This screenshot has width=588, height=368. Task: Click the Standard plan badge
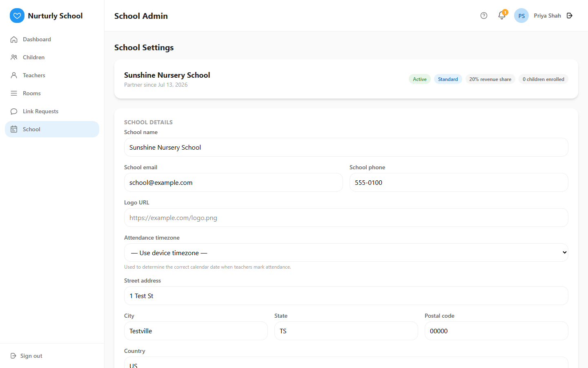tap(448, 79)
